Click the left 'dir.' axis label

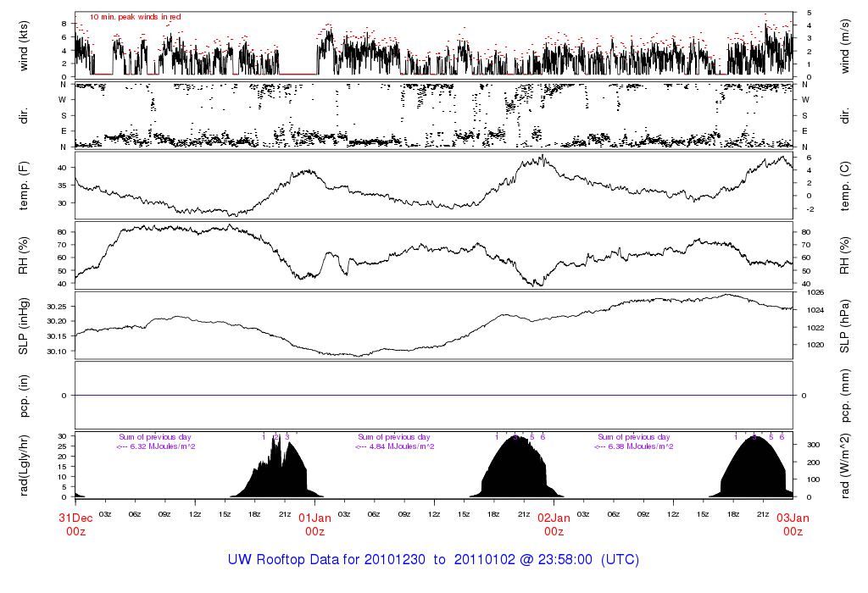pos(23,116)
